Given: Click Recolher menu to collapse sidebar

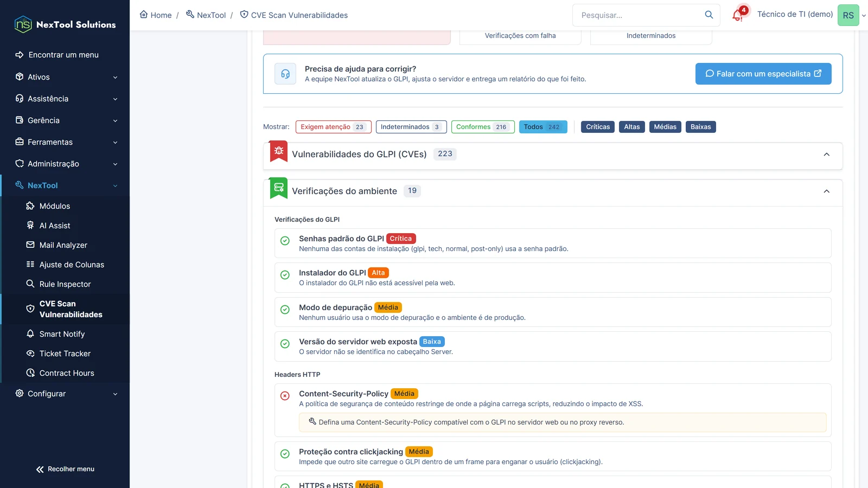Looking at the screenshot, I should coord(65,469).
